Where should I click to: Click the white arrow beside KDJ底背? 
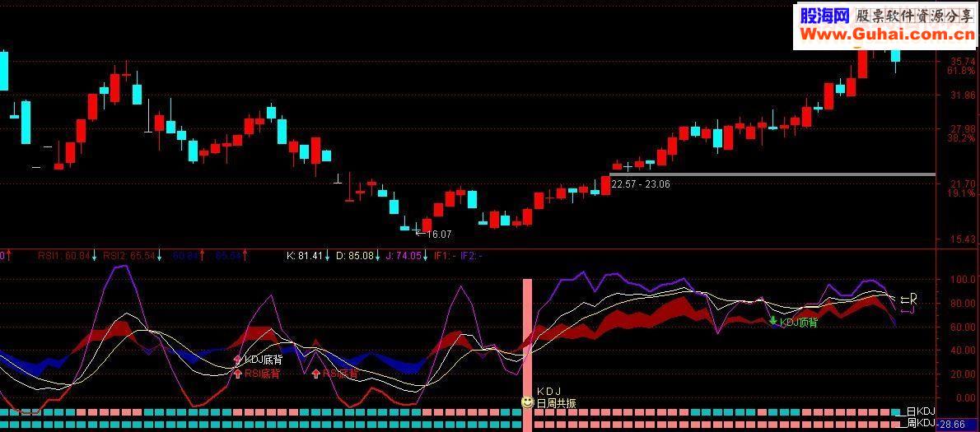pos(237,360)
